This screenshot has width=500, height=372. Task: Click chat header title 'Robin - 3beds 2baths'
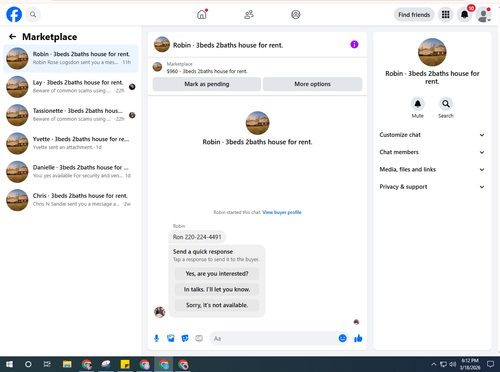[x=228, y=45]
